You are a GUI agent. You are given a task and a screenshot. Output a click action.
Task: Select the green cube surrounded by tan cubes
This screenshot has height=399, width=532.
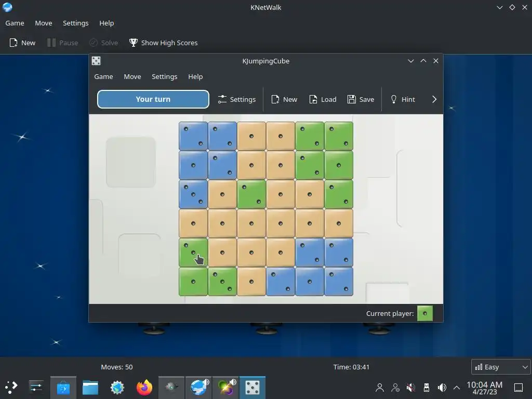click(x=251, y=194)
